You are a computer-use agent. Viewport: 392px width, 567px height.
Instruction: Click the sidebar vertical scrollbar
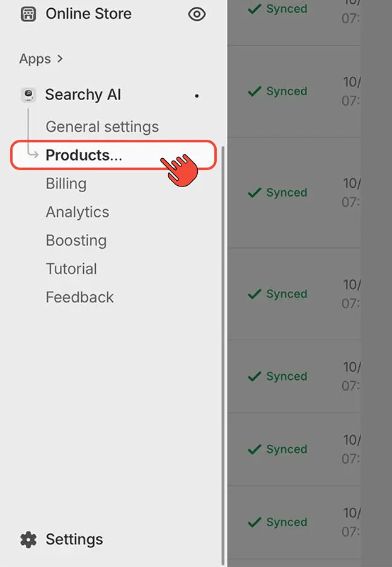(x=223, y=353)
